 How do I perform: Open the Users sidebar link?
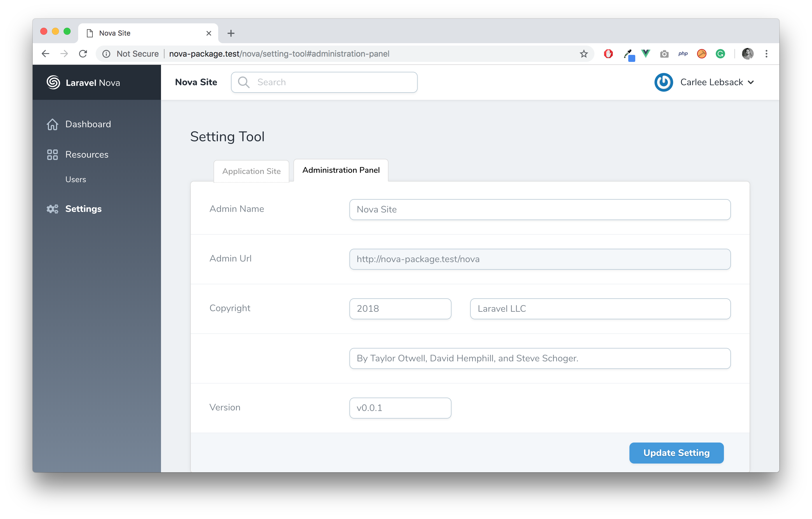76,180
